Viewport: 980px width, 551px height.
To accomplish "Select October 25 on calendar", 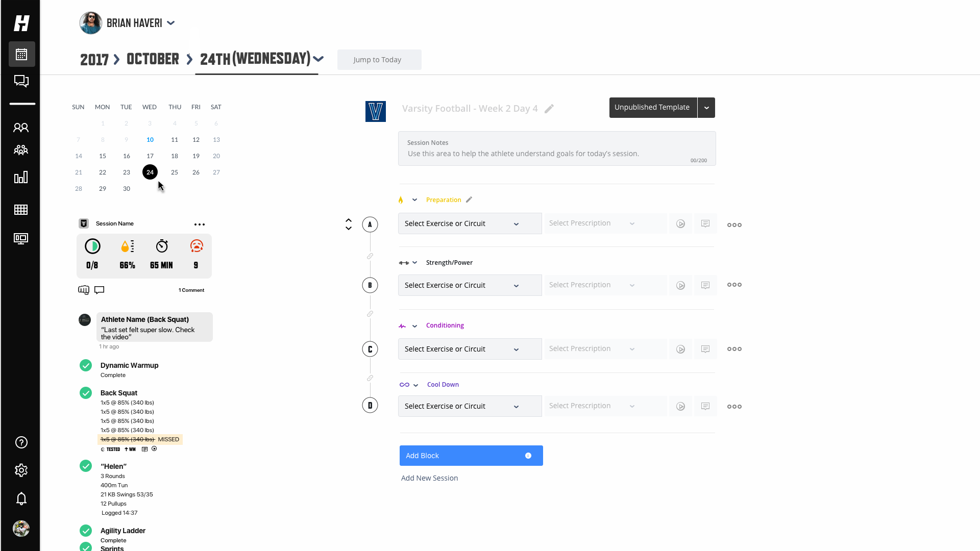I will point(175,172).
